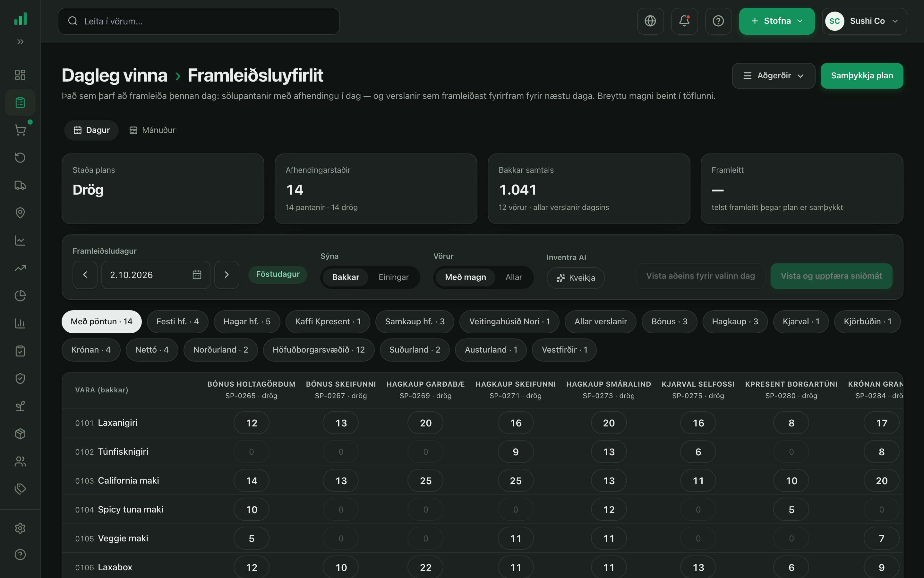Open calendar picker in date field

[197, 275]
